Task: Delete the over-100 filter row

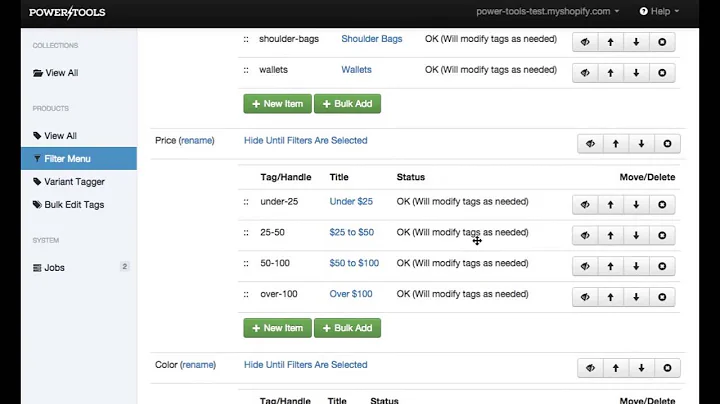Action: (662, 296)
